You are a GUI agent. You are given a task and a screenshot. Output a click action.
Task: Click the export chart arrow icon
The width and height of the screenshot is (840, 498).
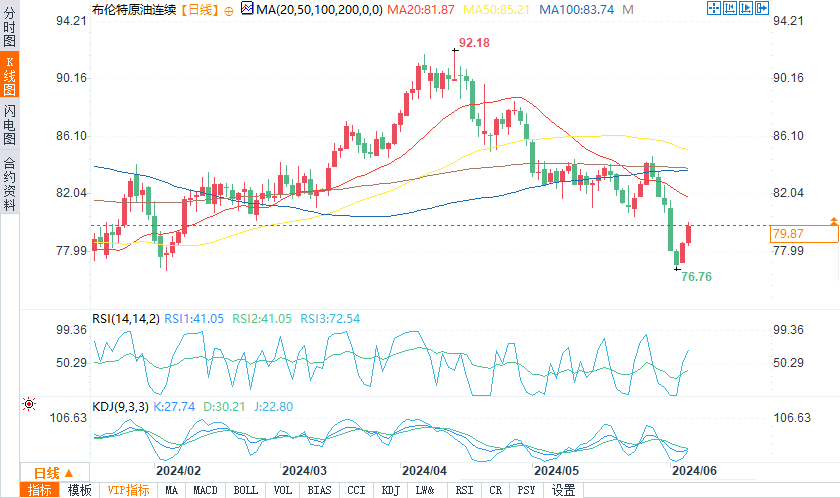(762, 8)
